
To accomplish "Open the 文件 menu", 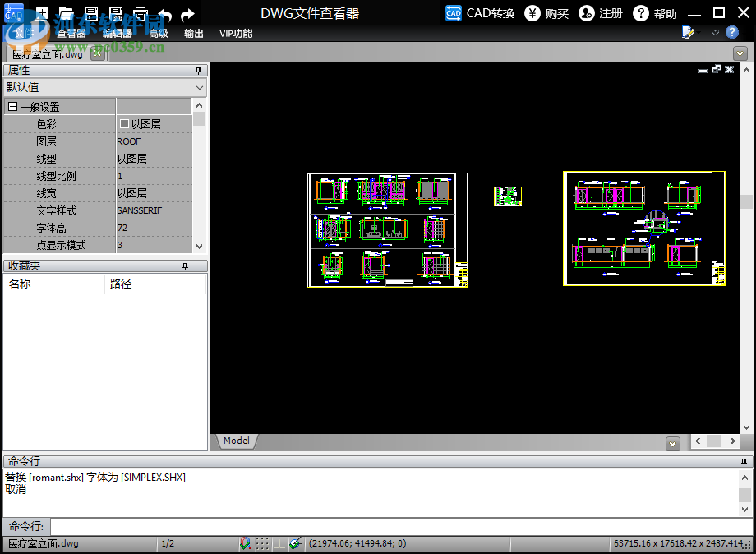I will click(x=24, y=33).
